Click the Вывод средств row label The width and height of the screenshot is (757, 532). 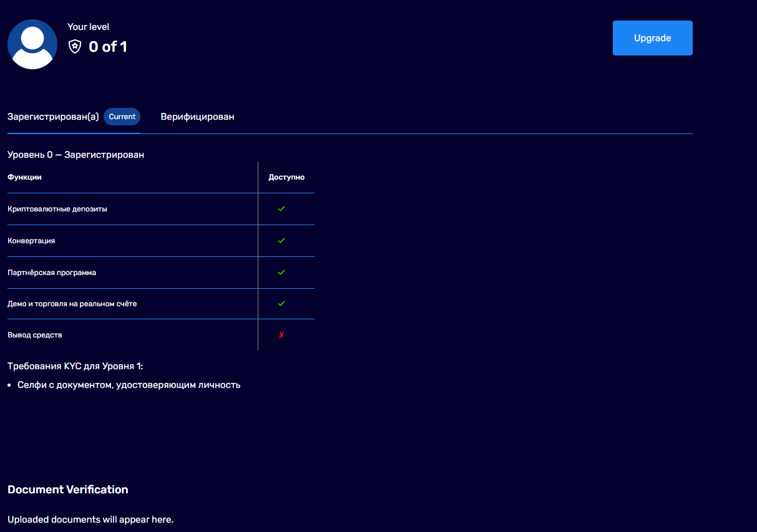click(35, 335)
